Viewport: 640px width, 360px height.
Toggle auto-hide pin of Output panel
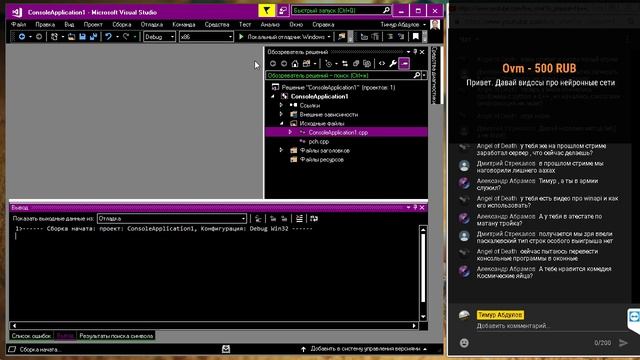click(415, 208)
